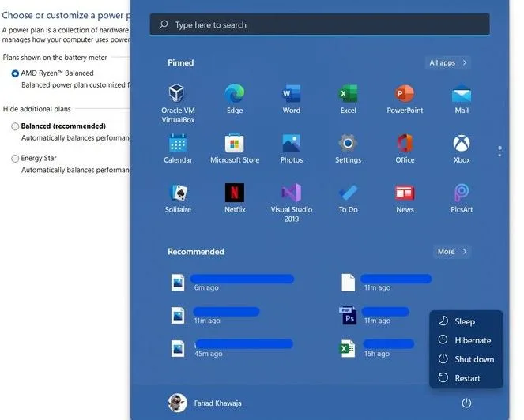Viewport: 524px width, 420px height.
Task: Collapse Hide additional plans section
Action: pos(37,109)
